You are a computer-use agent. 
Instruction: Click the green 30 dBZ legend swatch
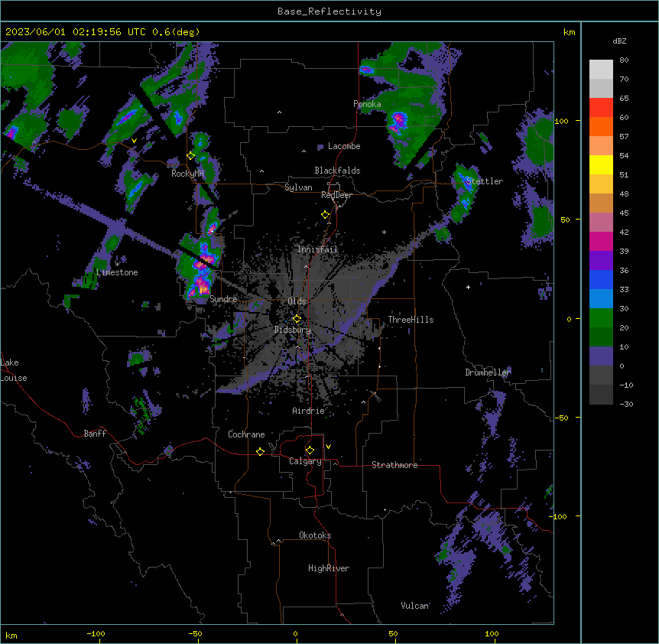coord(601,318)
